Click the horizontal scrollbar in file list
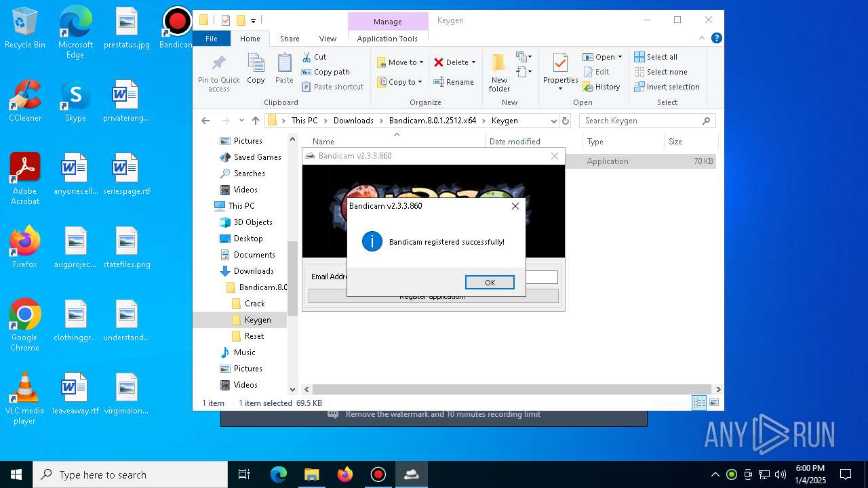Viewport: 868px width, 488px height. [x=512, y=390]
